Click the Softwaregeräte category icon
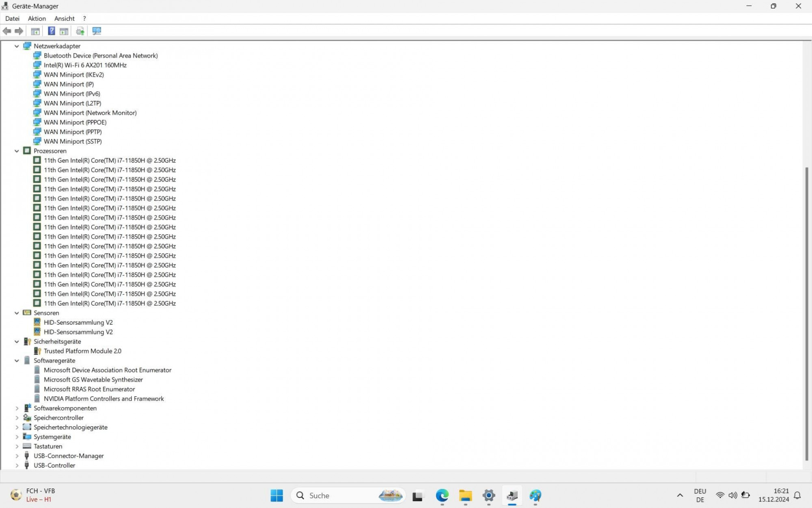Viewport: 812px width, 508px height. coord(27,360)
